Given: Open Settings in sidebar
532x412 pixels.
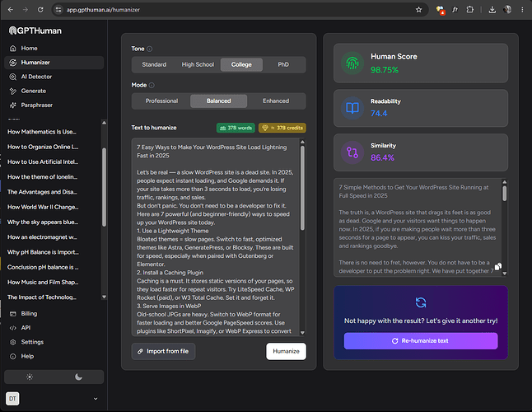Looking at the screenshot, I should 54,342.
